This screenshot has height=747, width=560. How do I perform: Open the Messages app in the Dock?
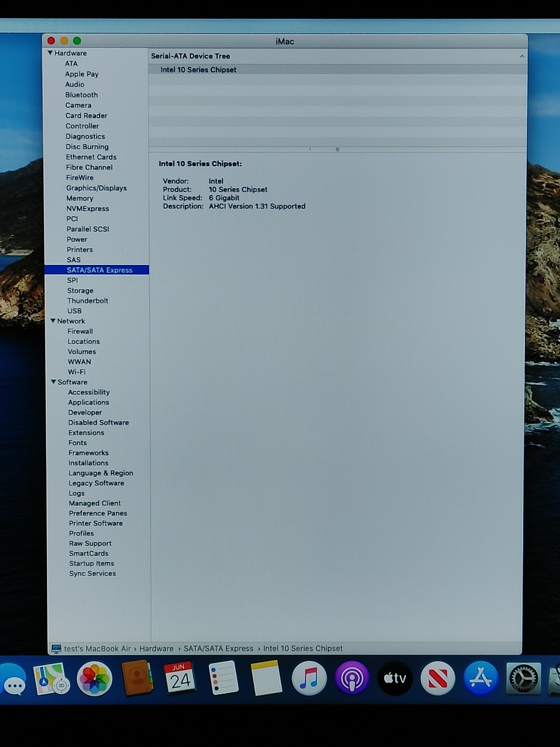coord(13,680)
